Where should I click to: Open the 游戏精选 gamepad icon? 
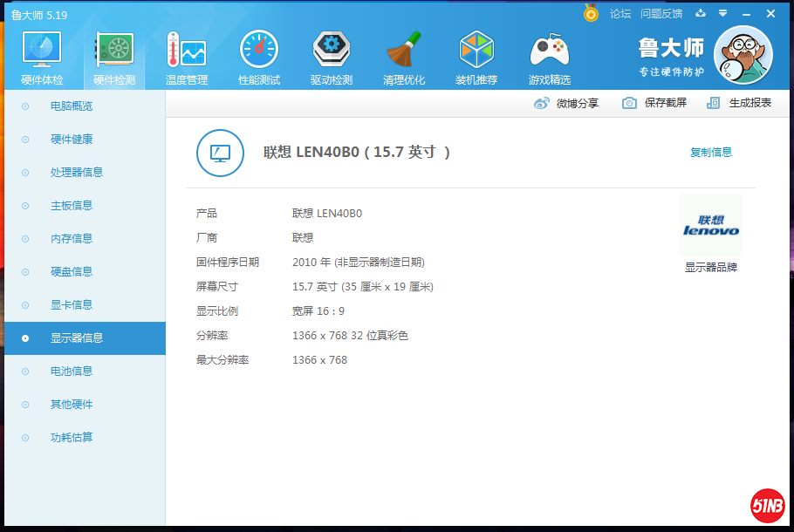coord(550,52)
